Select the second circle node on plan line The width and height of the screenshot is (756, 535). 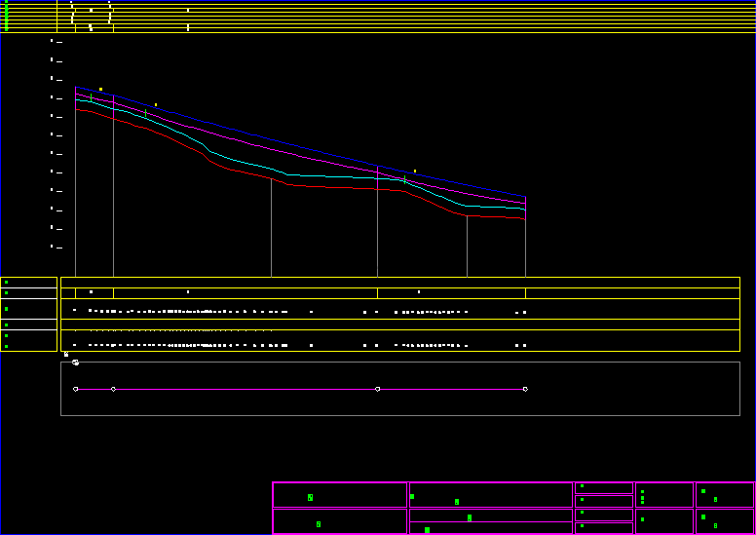point(113,389)
